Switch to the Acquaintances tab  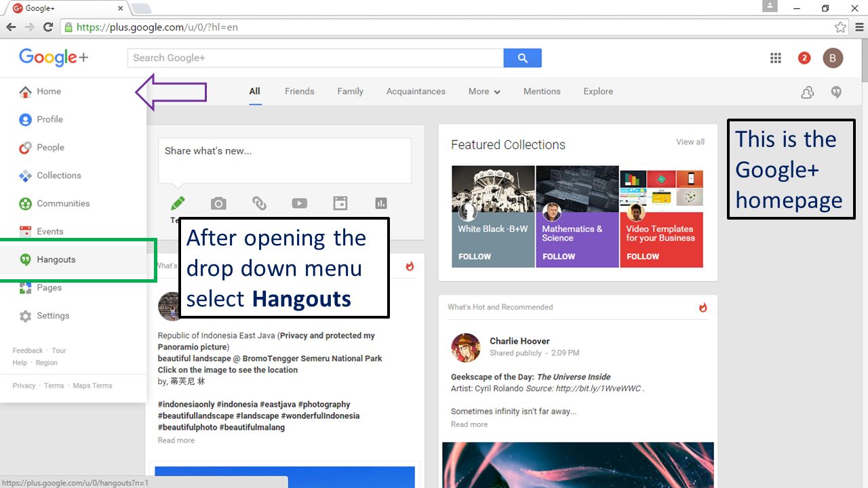tap(416, 91)
